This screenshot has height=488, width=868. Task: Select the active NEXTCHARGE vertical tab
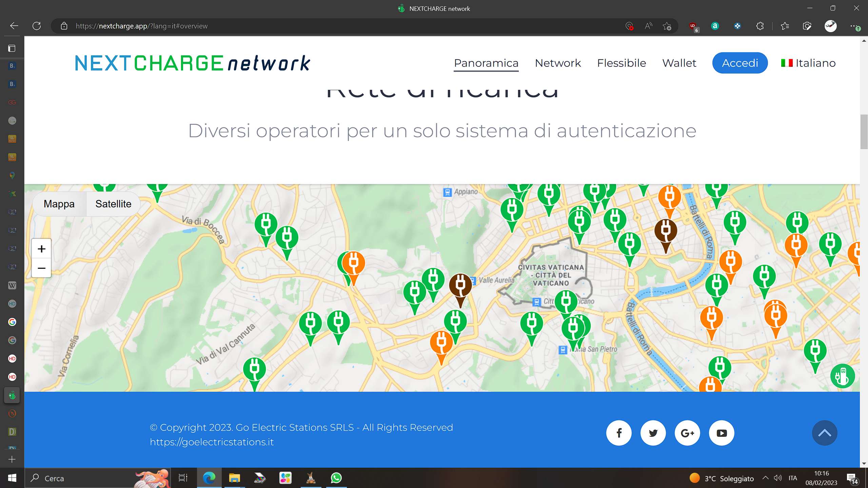point(12,395)
